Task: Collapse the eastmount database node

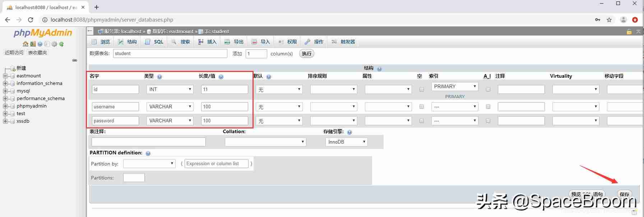Action: pos(5,76)
